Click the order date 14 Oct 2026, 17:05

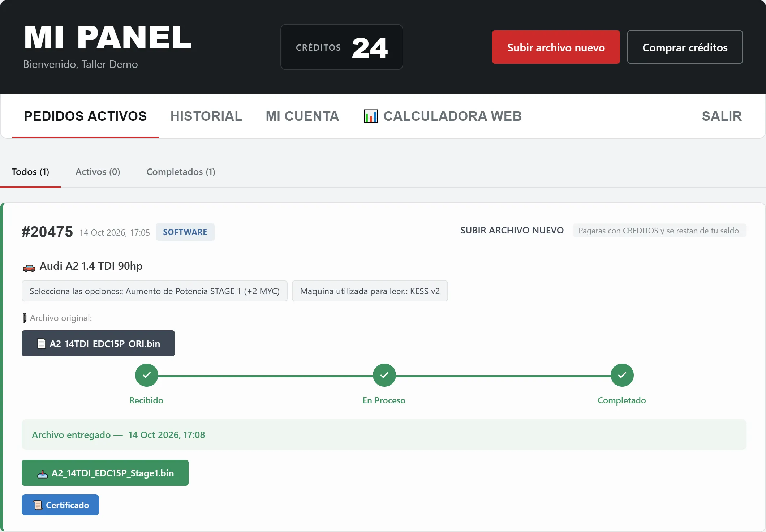115,232
